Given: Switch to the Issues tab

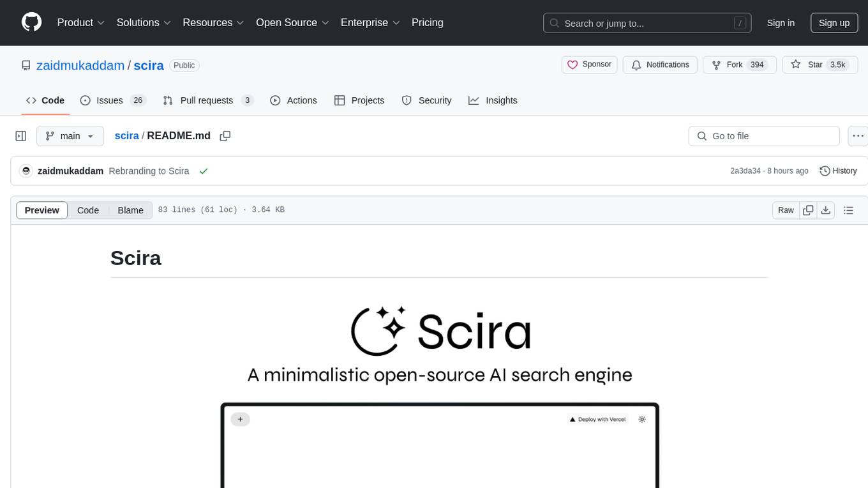Looking at the screenshot, I should click(x=113, y=100).
